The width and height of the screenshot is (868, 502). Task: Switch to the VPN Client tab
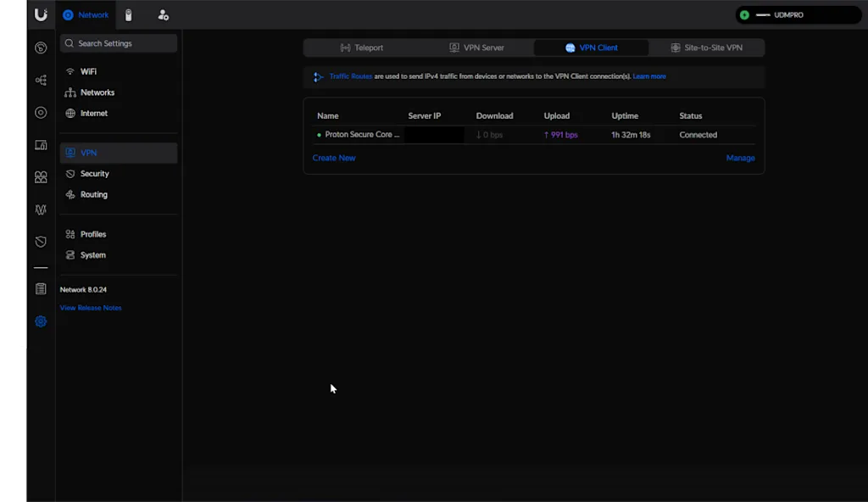tap(591, 47)
